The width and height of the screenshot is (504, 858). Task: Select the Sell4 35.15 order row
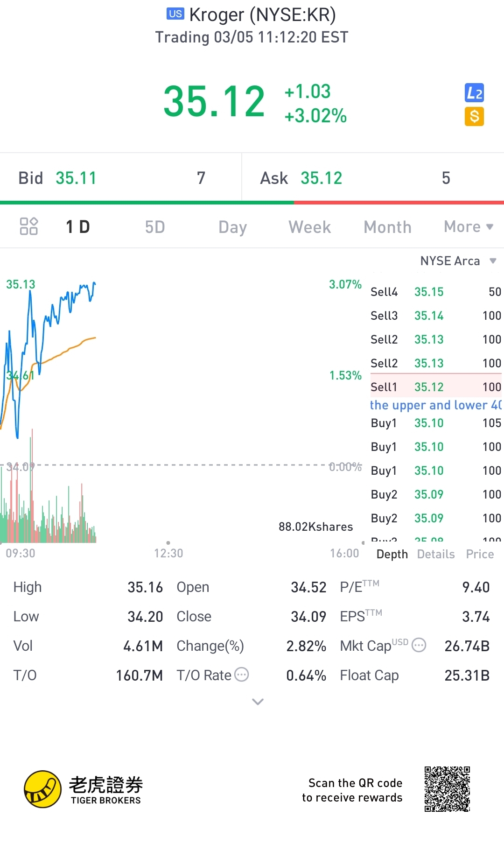[x=436, y=292]
